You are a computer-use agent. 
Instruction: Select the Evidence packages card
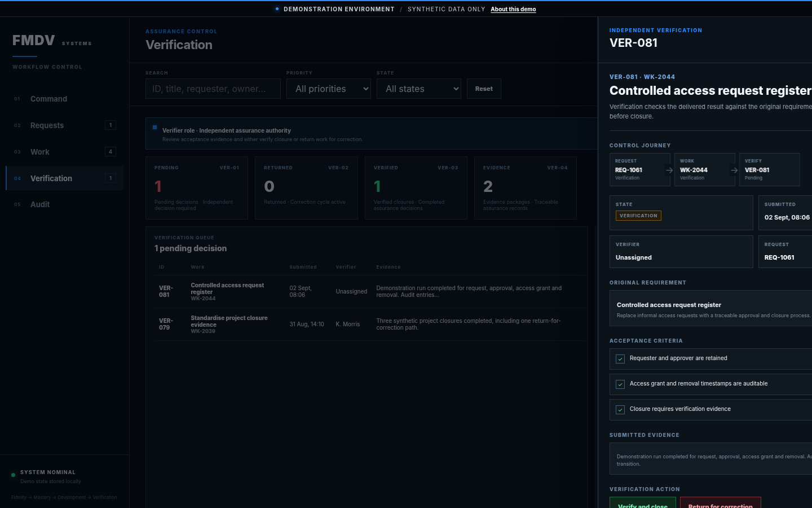[526, 188]
